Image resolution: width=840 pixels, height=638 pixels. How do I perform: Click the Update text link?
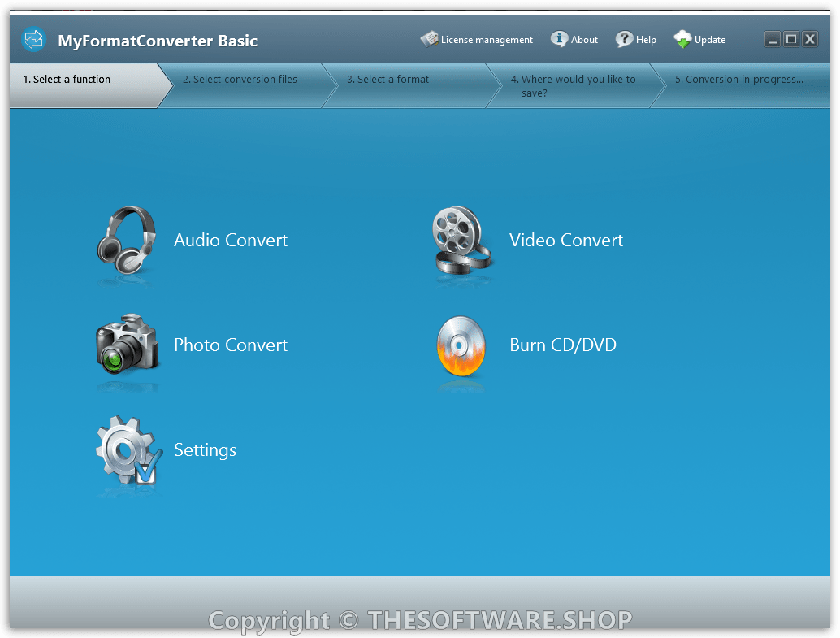[710, 40]
